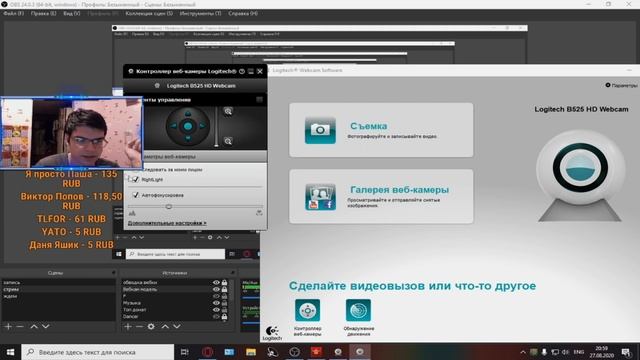640x360 pixels.
Task: Click the camera icon on Съемка tile
Action: [320, 130]
